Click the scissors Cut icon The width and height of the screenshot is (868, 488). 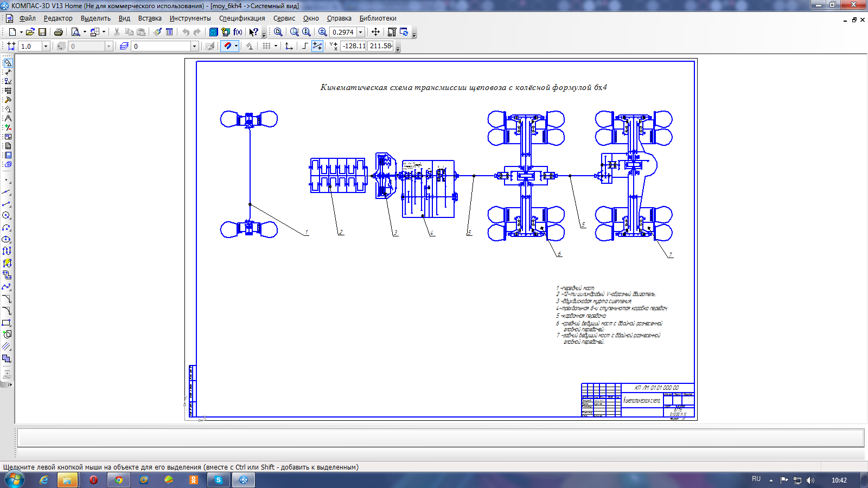tap(117, 32)
